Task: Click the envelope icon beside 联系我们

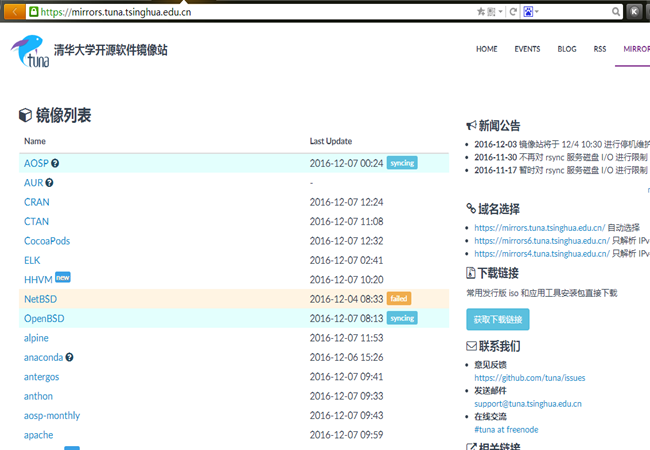Action: (x=471, y=346)
